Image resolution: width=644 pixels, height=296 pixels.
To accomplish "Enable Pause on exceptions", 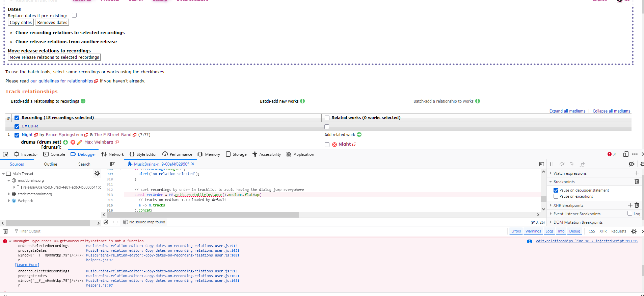I will coord(556,196).
